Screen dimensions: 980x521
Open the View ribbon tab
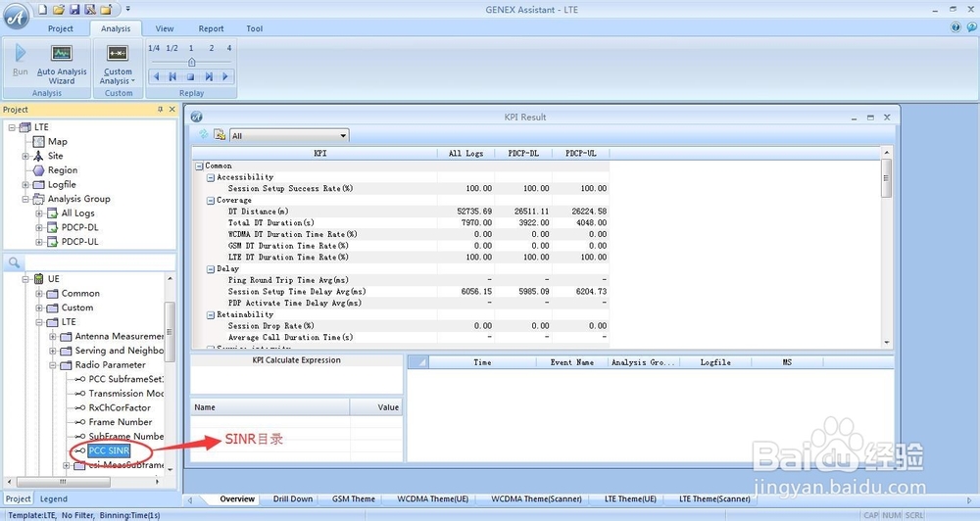165,28
